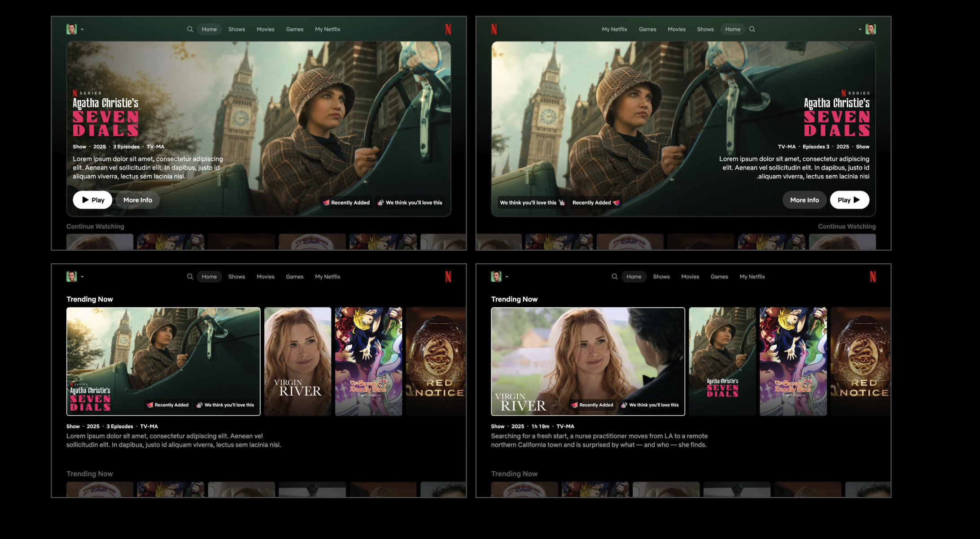Screen dimensions: 980x539
Task: Click Play button in top-left hero banner
Action: pyautogui.click(x=92, y=200)
